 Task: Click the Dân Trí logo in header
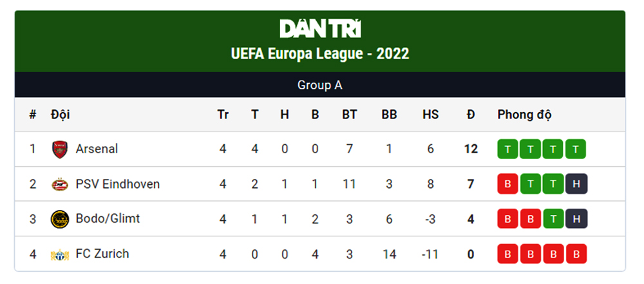[x=320, y=29]
